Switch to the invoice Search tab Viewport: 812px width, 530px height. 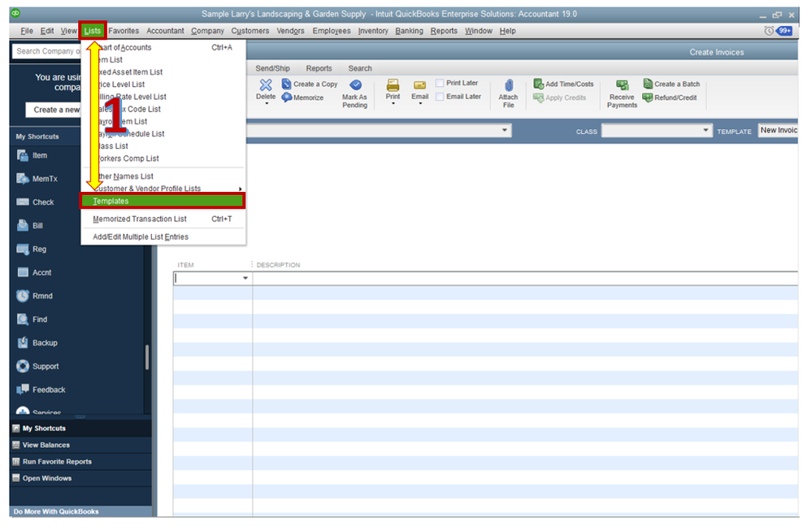coord(360,68)
